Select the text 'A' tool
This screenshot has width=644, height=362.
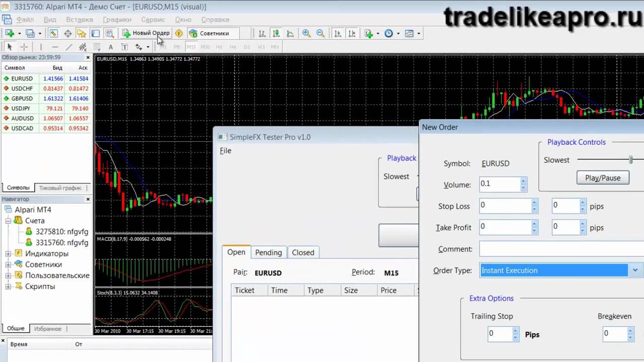tap(111, 47)
